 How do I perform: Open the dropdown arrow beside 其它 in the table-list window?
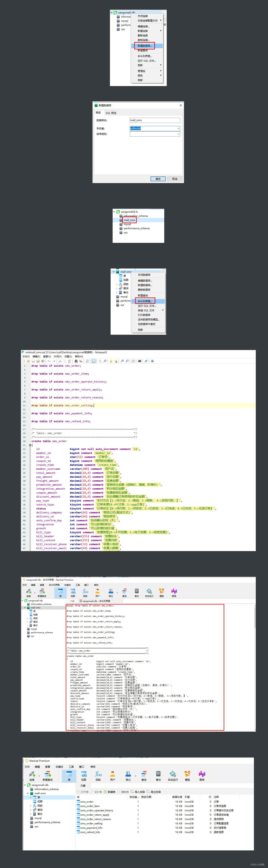click(x=136, y=776)
